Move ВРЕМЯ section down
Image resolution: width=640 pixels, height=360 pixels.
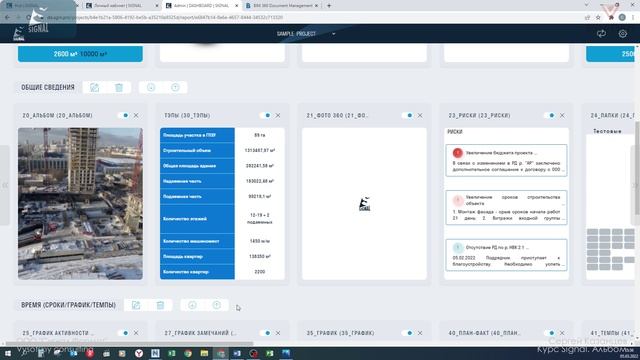[192, 305]
